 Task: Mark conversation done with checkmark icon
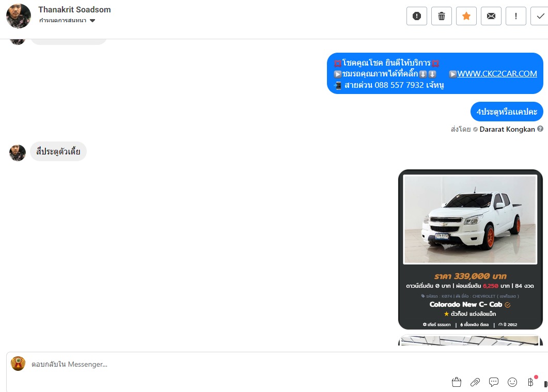(x=540, y=16)
